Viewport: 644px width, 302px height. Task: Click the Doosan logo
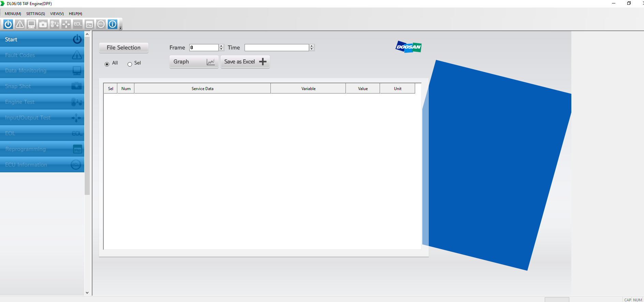(409, 47)
